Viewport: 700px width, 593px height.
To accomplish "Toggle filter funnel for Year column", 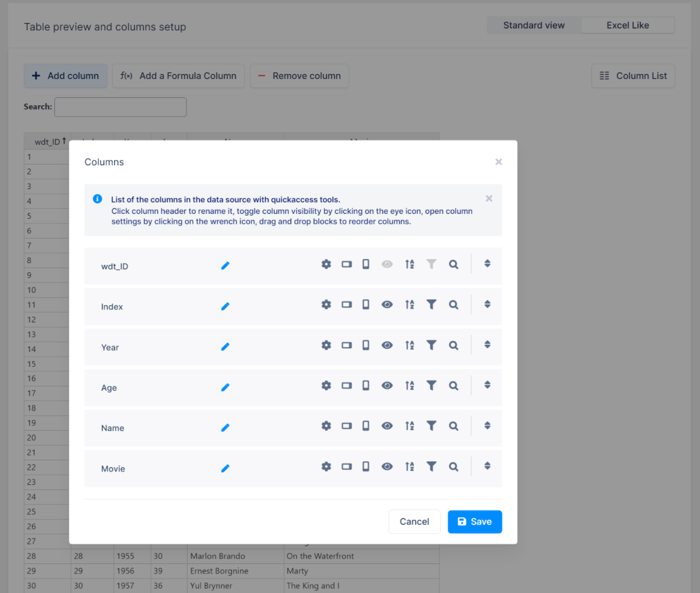I will (431, 345).
